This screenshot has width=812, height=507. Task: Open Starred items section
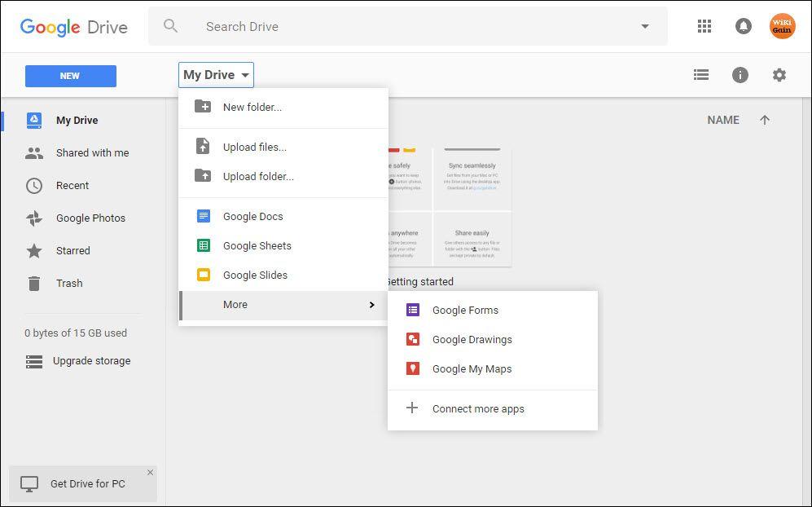click(x=73, y=251)
